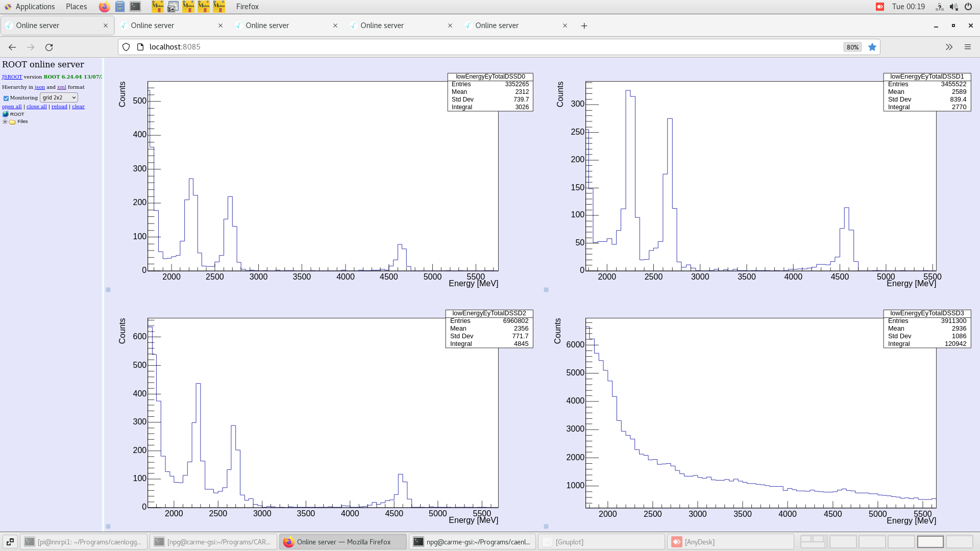The image size is (980, 551).
Task: Open the terminal emulator from the top panel
Action: pyautogui.click(x=135, y=7)
